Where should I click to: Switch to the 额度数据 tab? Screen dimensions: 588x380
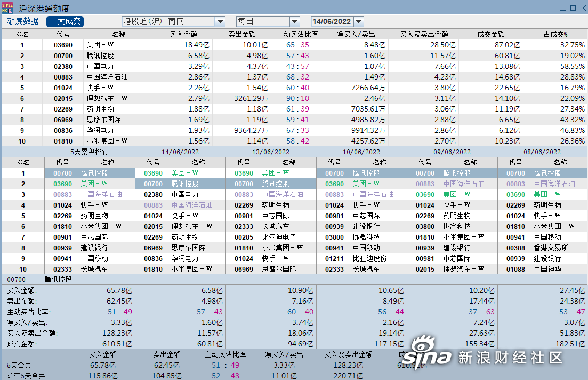pyautogui.click(x=22, y=21)
